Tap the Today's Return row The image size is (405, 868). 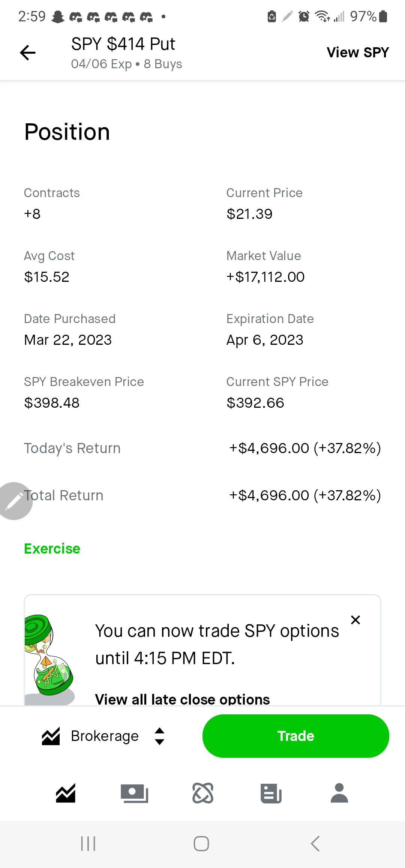pyautogui.click(x=202, y=448)
